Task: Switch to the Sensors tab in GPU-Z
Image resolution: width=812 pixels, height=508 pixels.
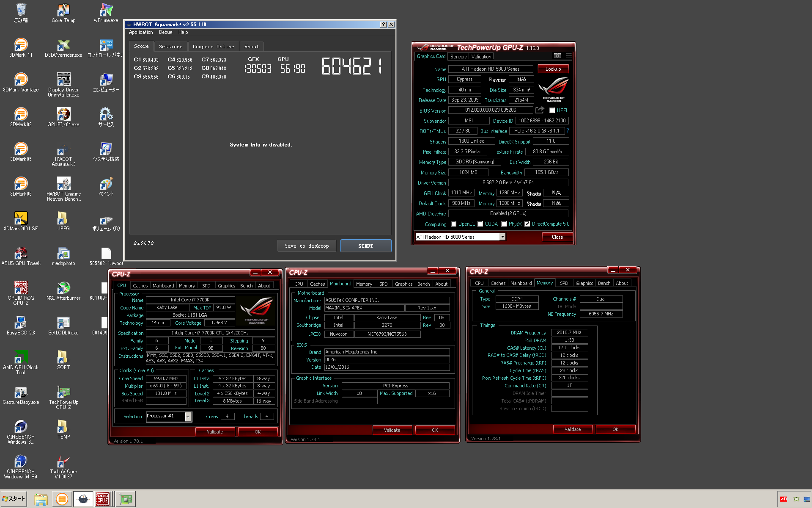Action: (x=458, y=57)
